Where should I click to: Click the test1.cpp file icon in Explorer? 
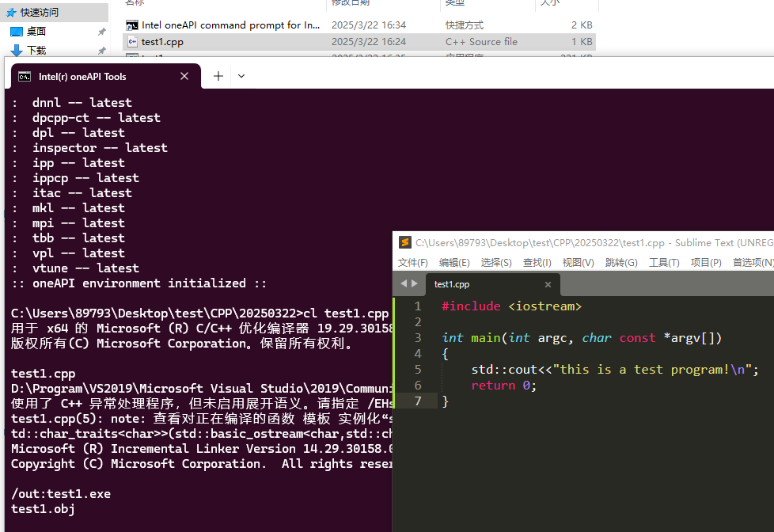coord(132,42)
